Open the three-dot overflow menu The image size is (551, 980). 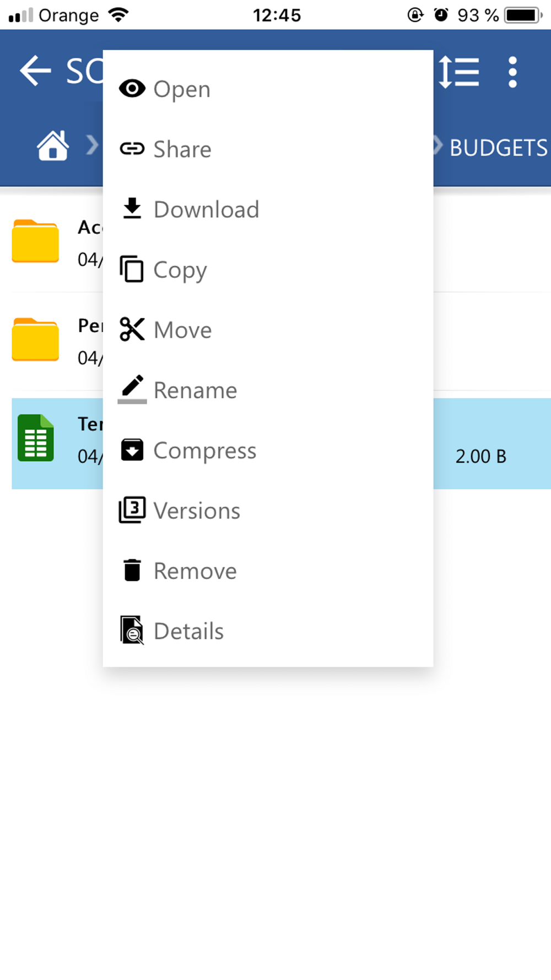click(x=512, y=72)
